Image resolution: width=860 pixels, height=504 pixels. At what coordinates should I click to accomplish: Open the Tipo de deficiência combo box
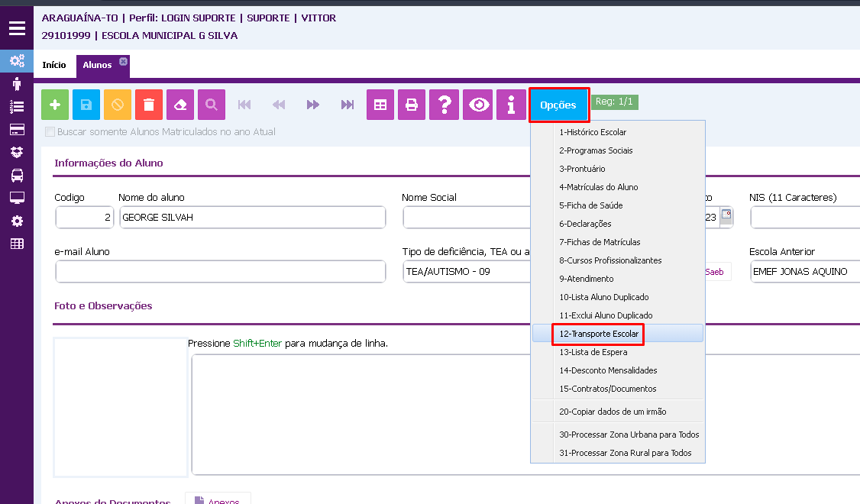tap(466, 271)
